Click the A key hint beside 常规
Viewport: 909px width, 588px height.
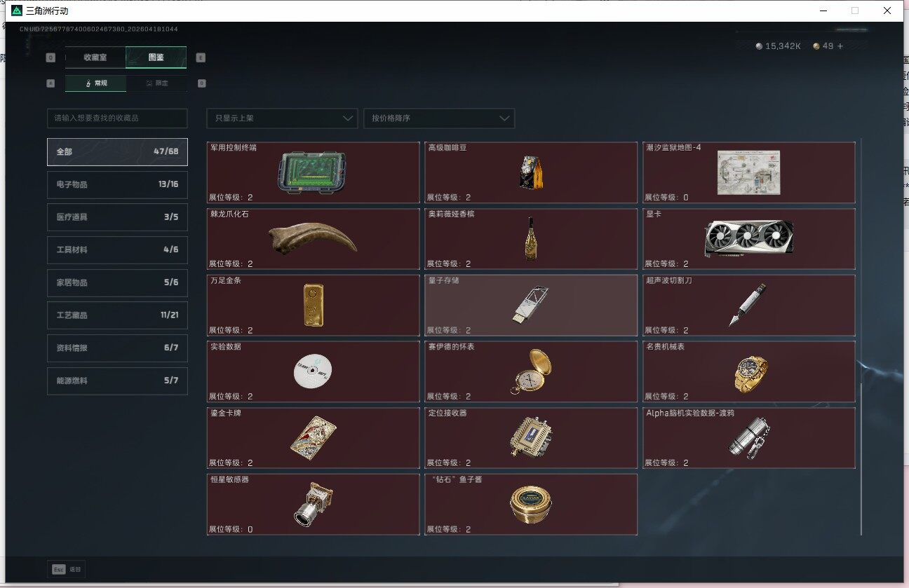[x=50, y=83]
